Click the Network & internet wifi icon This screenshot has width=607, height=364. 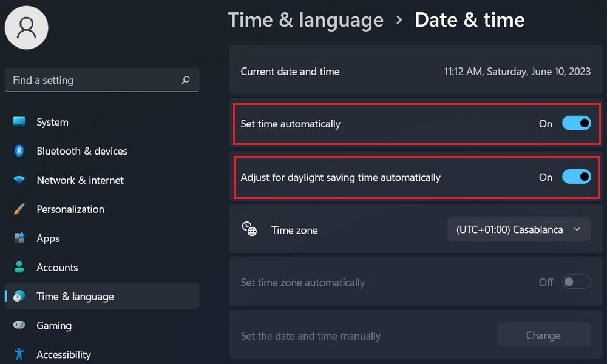pos(19,180)
